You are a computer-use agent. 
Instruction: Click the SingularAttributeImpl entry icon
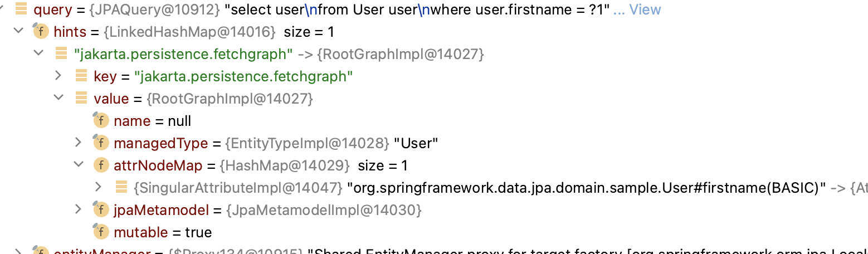121,188
